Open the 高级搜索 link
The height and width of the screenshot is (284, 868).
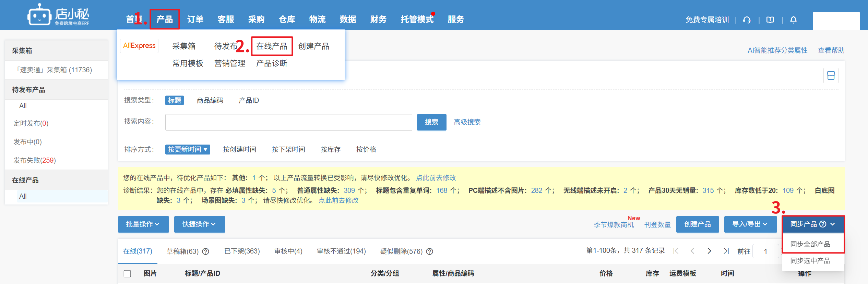(x=467, y=122)
